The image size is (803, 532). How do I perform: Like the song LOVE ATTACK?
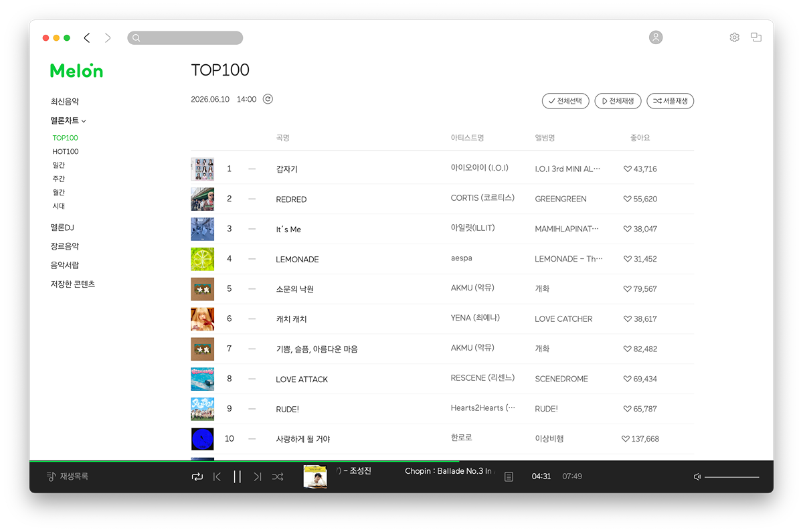(x=628, y=379)
